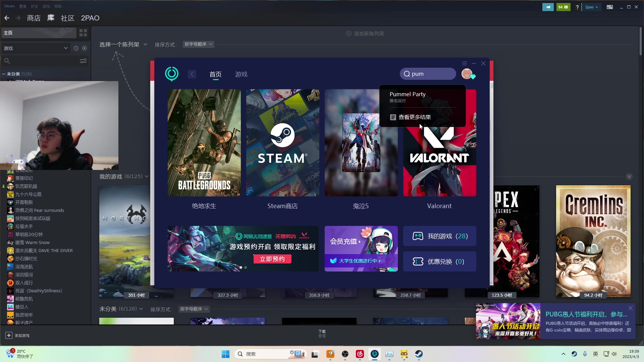Viewport: 644px width, 362px height.
Task: Click 查看更多结果 to view more results
Action: (414, 117)
